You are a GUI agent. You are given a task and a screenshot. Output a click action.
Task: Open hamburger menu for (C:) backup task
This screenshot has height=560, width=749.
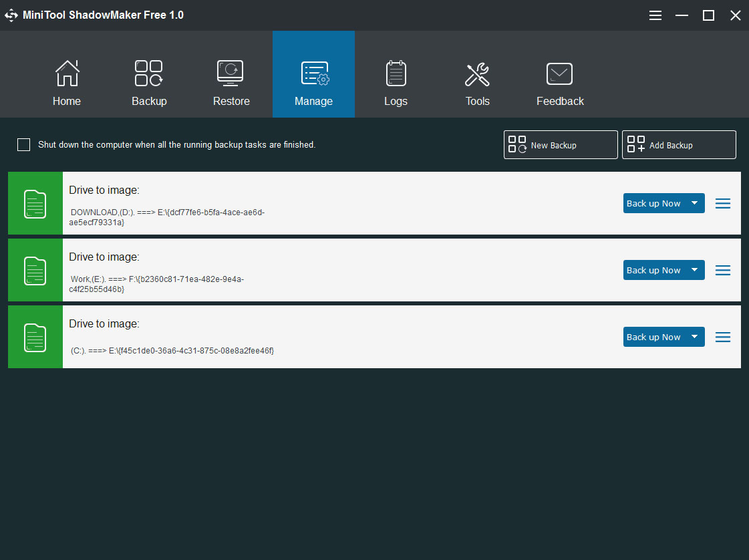tap(723, 337)
